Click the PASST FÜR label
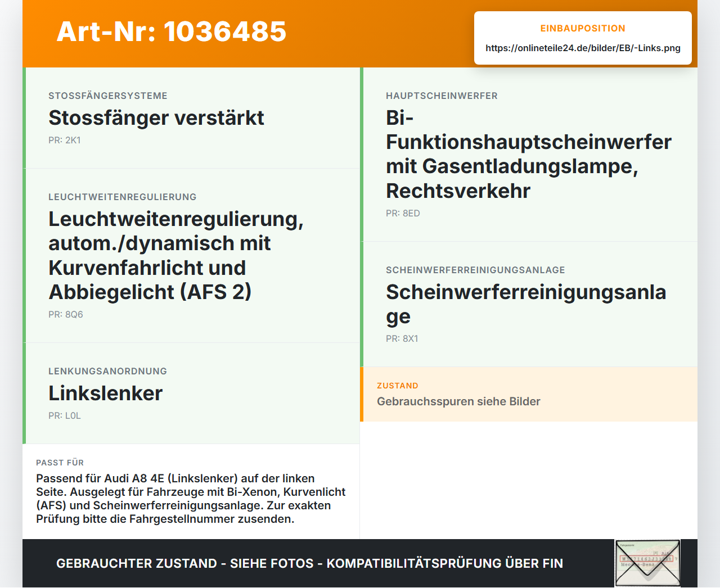This screenshot has height=588, width=720. coord(60,463)
